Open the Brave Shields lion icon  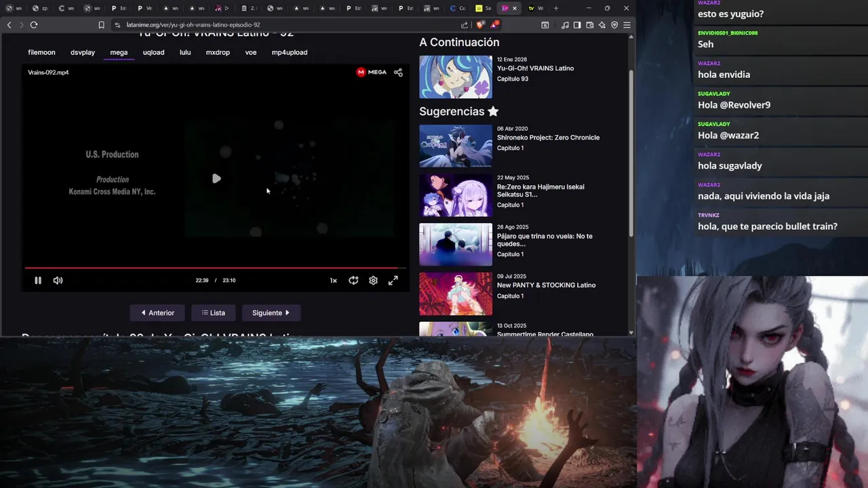coord(480,25)
